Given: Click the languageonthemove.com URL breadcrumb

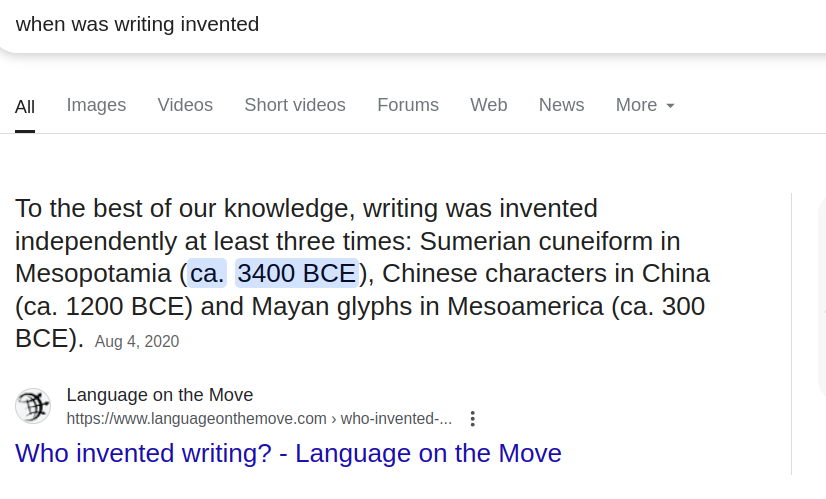Looking at the screenshot, I should click(x=259, y=419).
